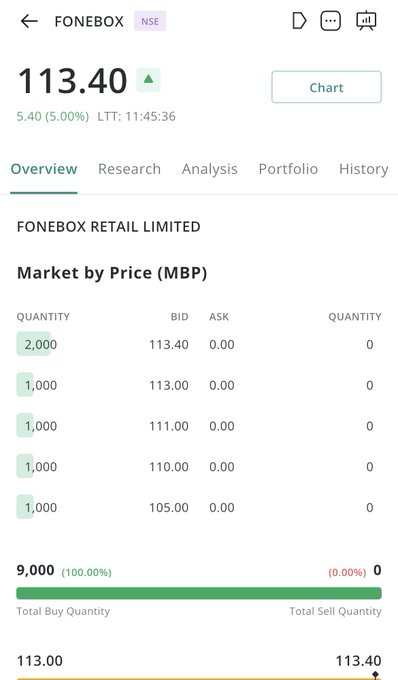Tap the green up-triangle price indicator
This screenshot has width=398, height=680.
click(x=148, y=79)
